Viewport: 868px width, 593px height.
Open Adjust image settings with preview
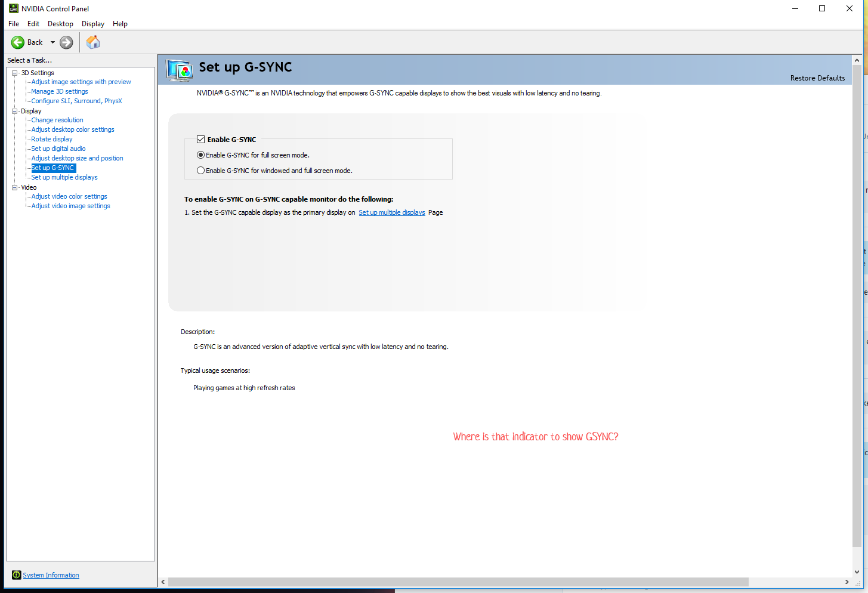click(x=81, y=82)
